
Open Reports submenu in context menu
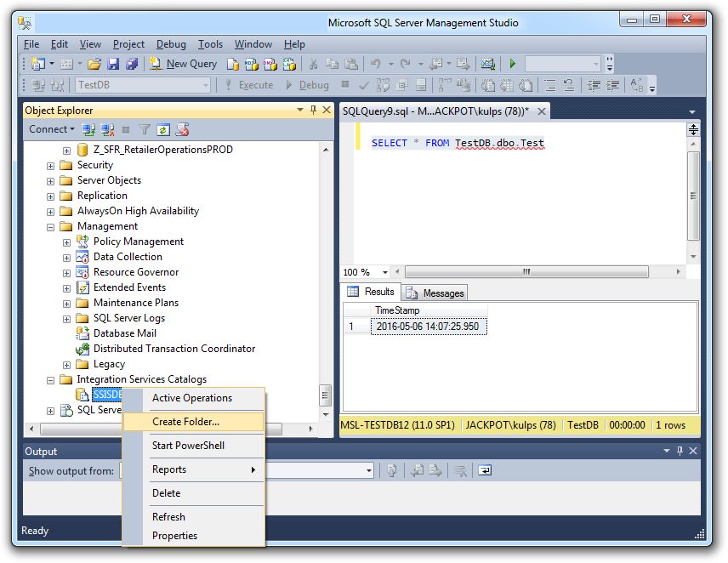(x=194, y=469)
